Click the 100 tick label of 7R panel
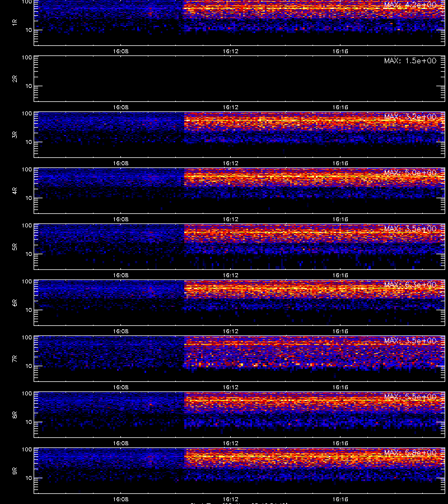 tap(27, 338)
